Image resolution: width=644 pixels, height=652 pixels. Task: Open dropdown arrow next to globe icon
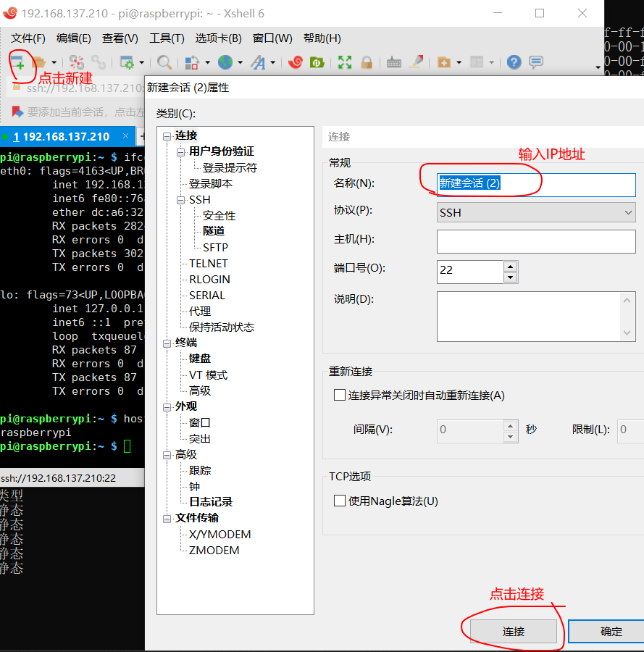pyautogui.click(x=240, y=62)
